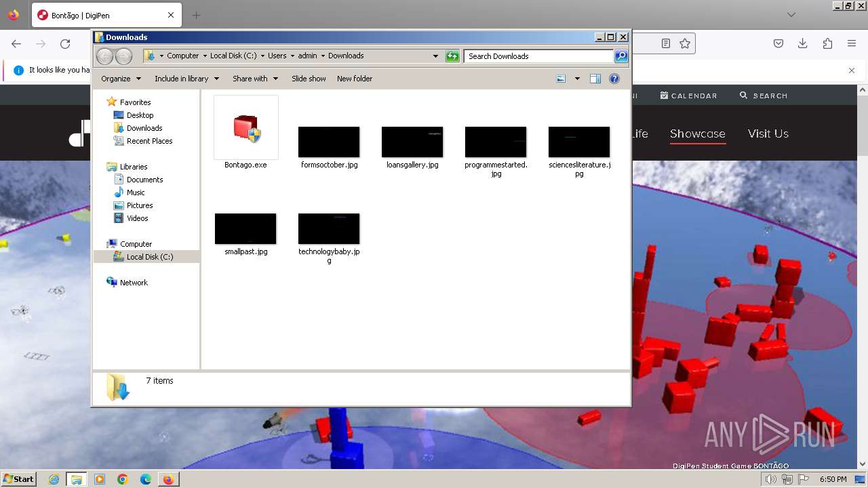868x488 pixels.
Task: Open Internet Explorer from the taskbar
Action: (x=54, y=479)
